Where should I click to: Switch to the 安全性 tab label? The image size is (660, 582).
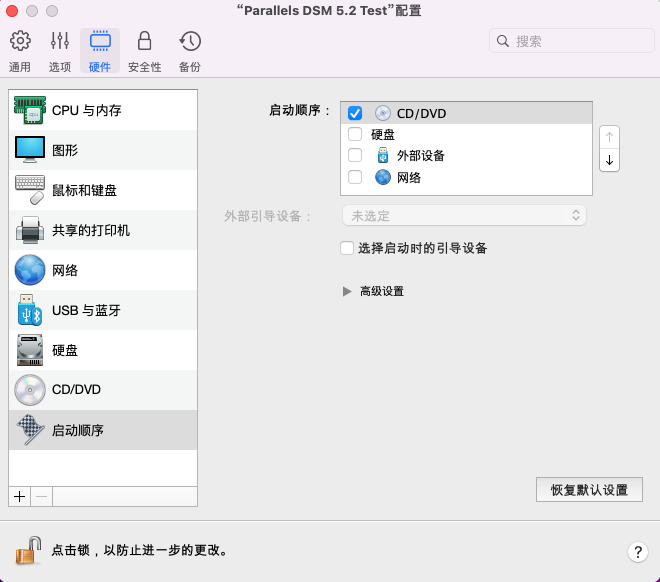point(144,67)
